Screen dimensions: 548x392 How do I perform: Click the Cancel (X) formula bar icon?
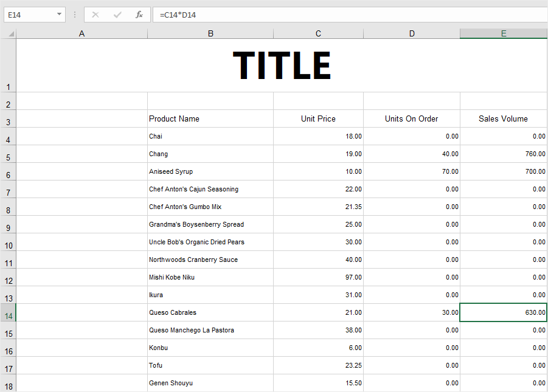click(x=95, y=15)
